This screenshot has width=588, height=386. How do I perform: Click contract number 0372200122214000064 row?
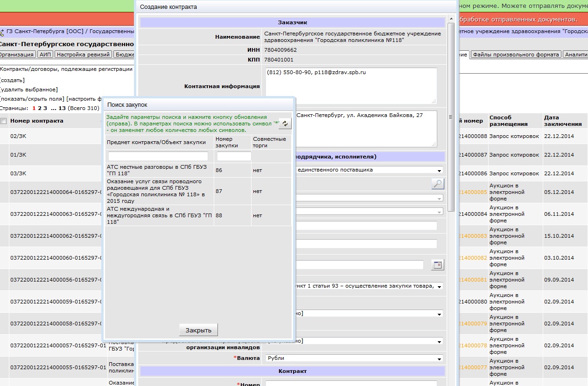[x=56, y=192]
